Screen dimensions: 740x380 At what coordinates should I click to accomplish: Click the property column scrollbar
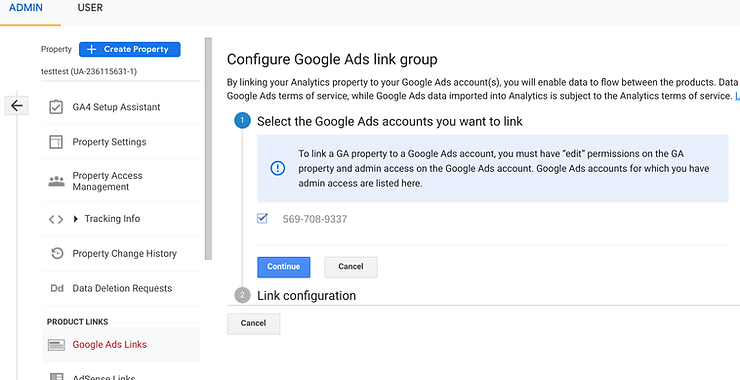point(208,149)
